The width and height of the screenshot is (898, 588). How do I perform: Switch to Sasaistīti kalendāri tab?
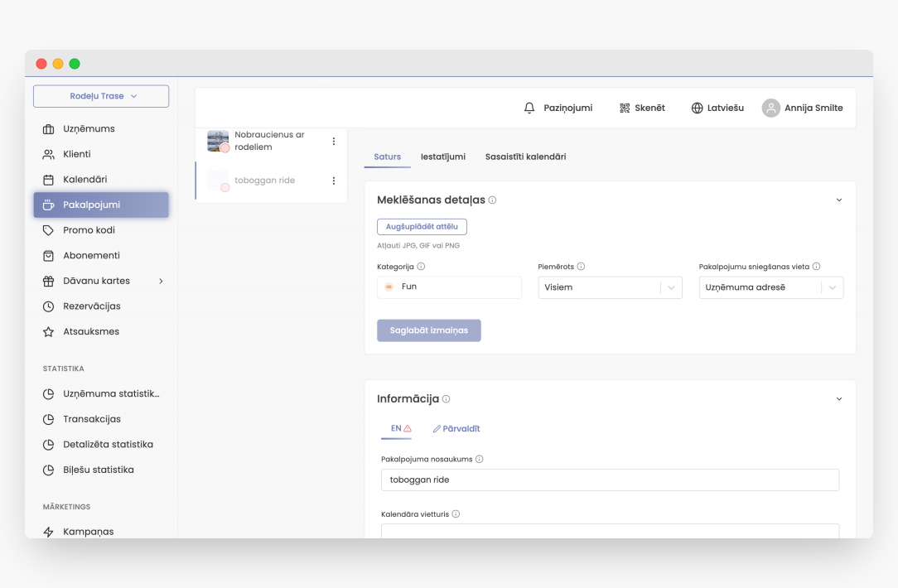[525, 157]
